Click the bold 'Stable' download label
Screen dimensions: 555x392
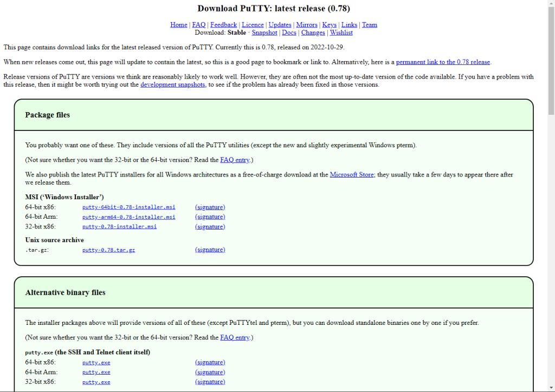pos(236,32)
